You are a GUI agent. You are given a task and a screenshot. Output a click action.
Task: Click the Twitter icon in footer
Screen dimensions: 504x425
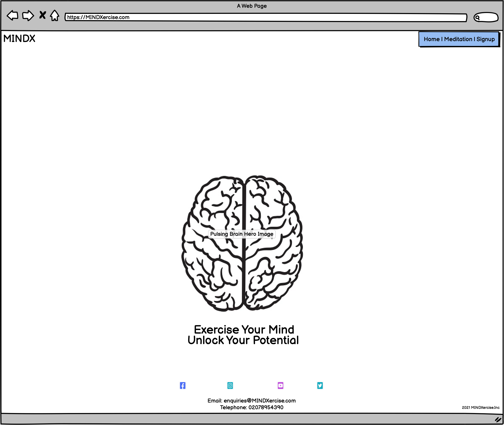pos(320,384)
